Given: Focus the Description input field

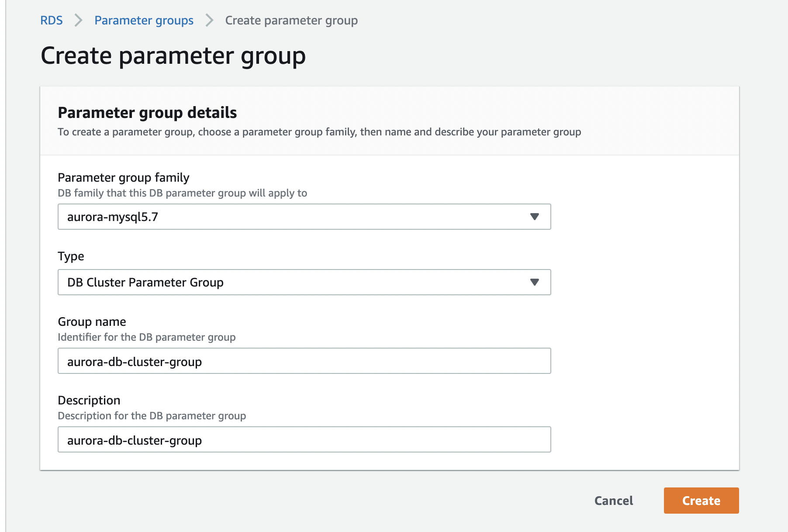Looking at the screenshot, I should coord(304,439).
